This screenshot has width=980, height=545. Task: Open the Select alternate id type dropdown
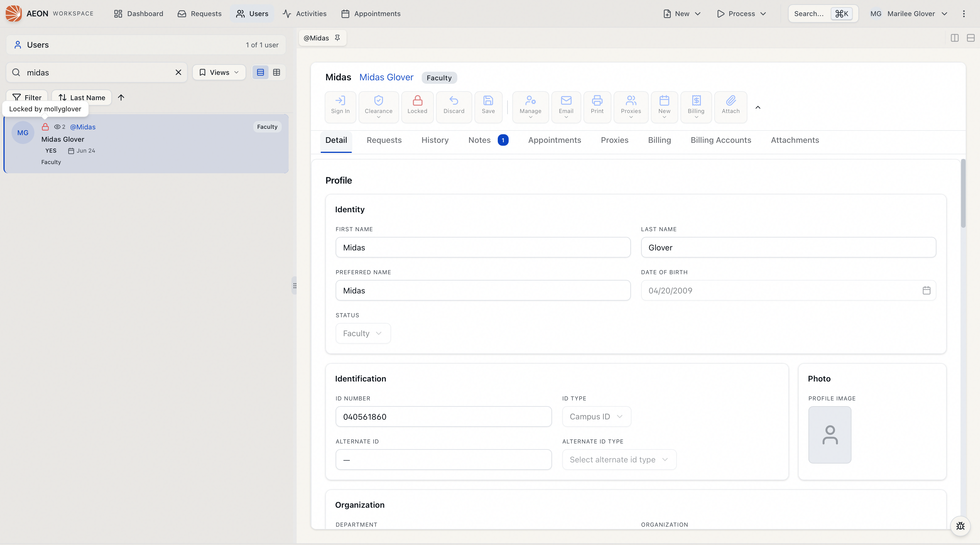click(x=619, y=460)
